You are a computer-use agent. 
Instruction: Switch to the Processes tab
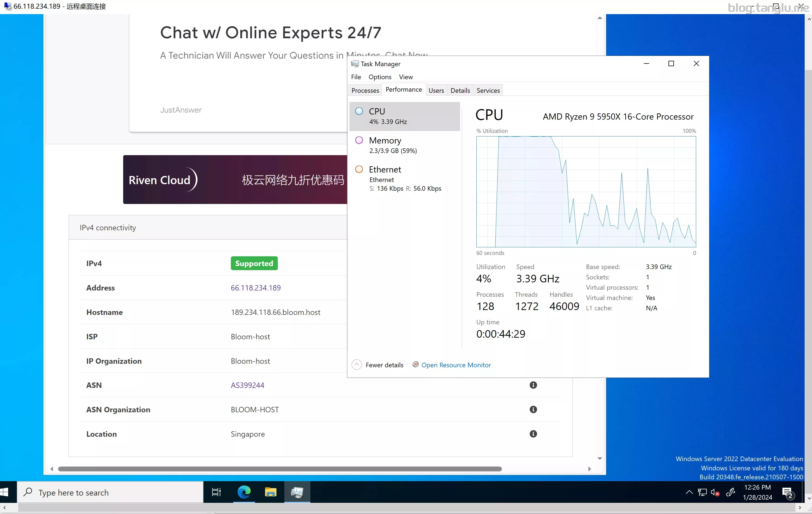pos(365,90)
